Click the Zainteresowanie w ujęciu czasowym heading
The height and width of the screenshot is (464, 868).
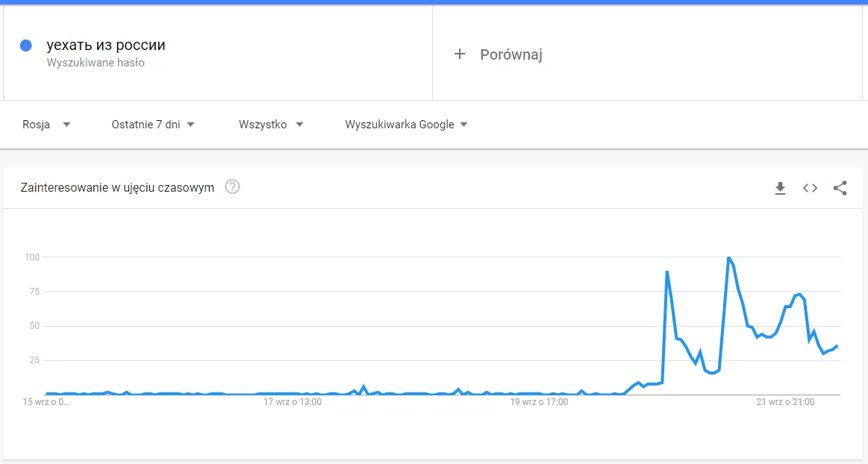click(117, 187)
